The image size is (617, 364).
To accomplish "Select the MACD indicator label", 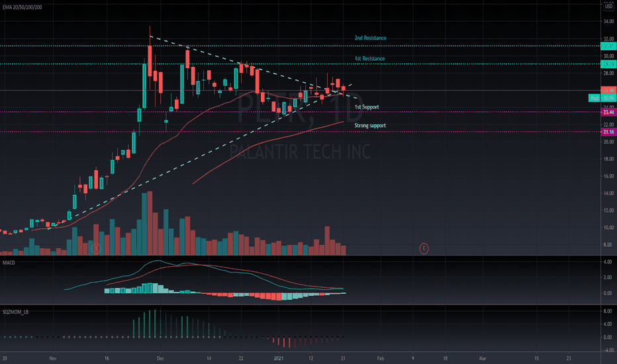I will click(x=9, y=263).
